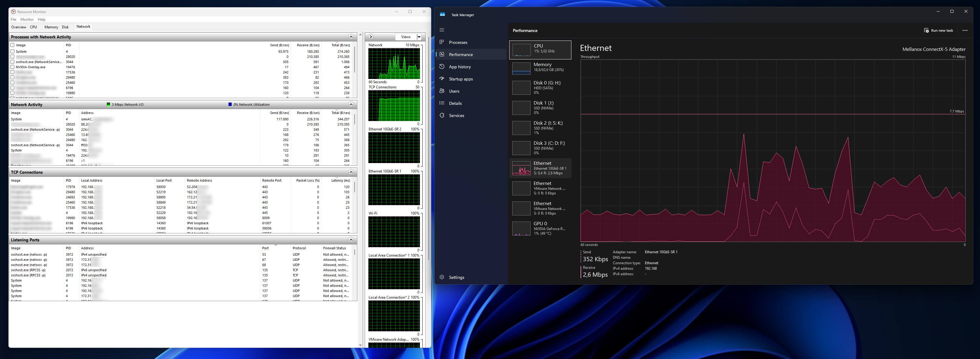The height and width of the screenshot is (359, 980).
Task: Collapse the Network Activity section
Action: (351, 104)
